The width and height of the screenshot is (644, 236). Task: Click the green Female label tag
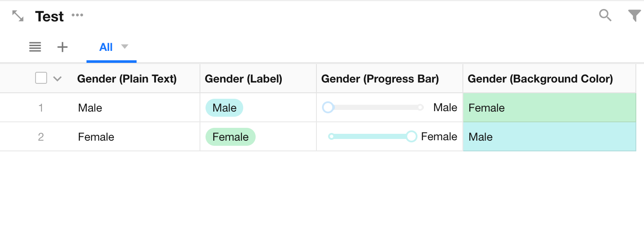pyautogui.click(x=230, y=137)
